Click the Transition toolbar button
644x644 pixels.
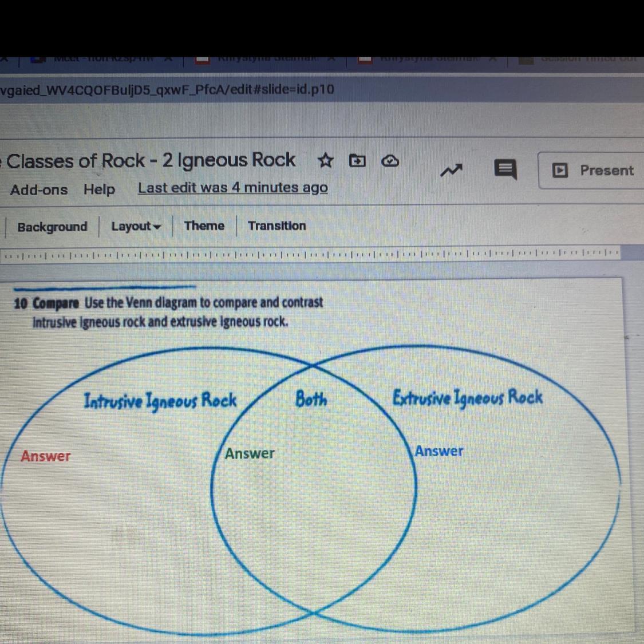(277, 226)
